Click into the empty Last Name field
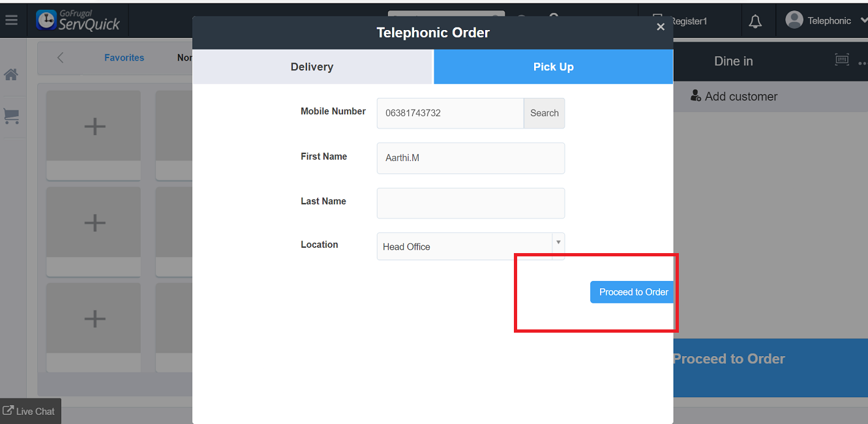868x424 pixels. [x=470, y=203]
